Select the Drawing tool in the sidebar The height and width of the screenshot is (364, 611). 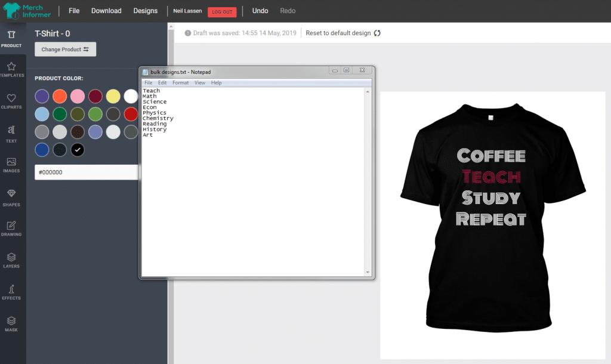point(11,229)
